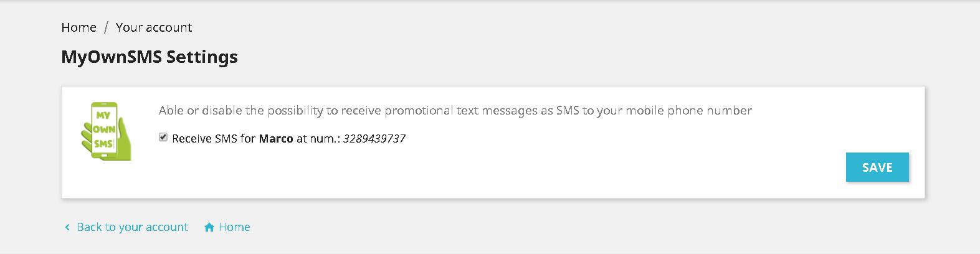
Task: Click the slash separator in the breadcrumb
Action: coord(107,27)
